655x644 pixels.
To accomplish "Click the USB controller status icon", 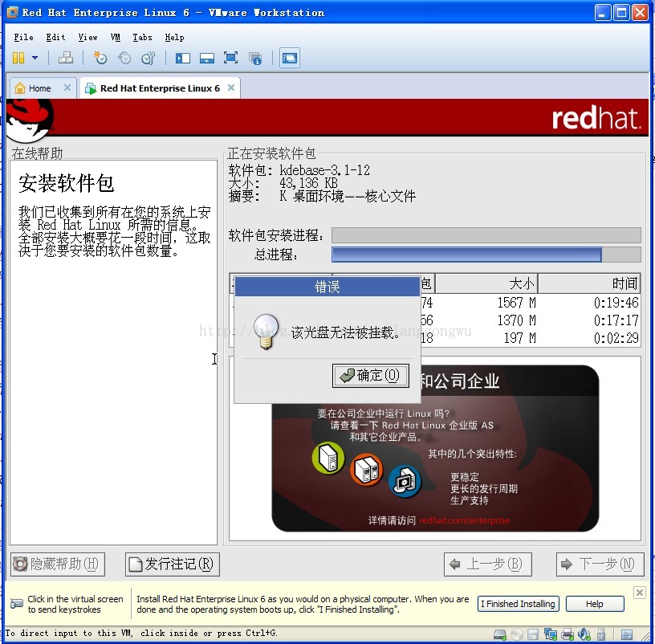I will click(601, 635).
